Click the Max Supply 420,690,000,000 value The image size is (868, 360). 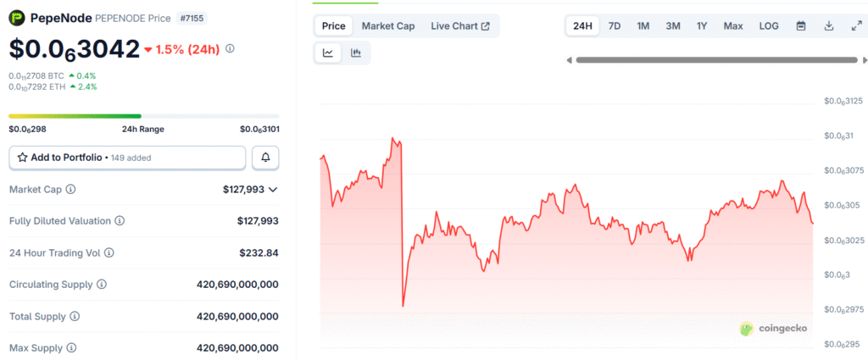(237, 348)
